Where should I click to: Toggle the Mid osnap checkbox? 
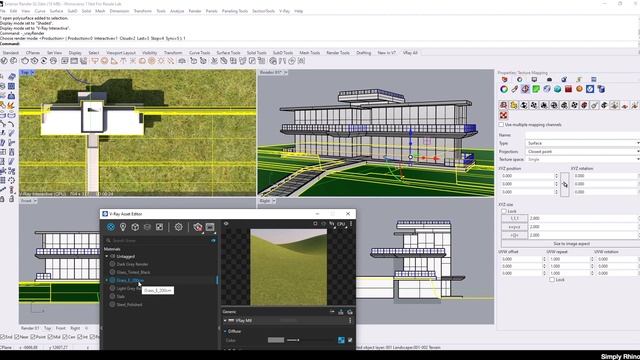coord(50,337)
